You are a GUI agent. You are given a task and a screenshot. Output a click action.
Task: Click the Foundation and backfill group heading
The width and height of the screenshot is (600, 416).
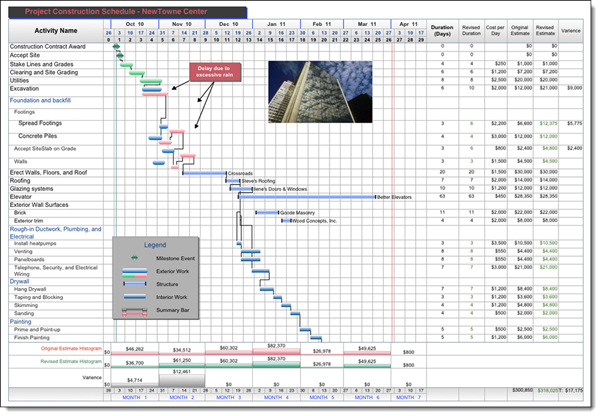point(42,101)
